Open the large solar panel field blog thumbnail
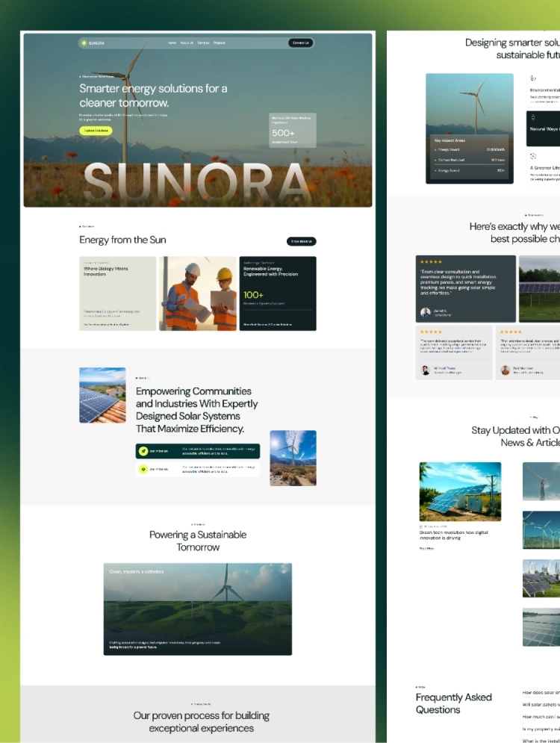The height and width of the screenshot is (743, 560). click(x=541, y=627)
